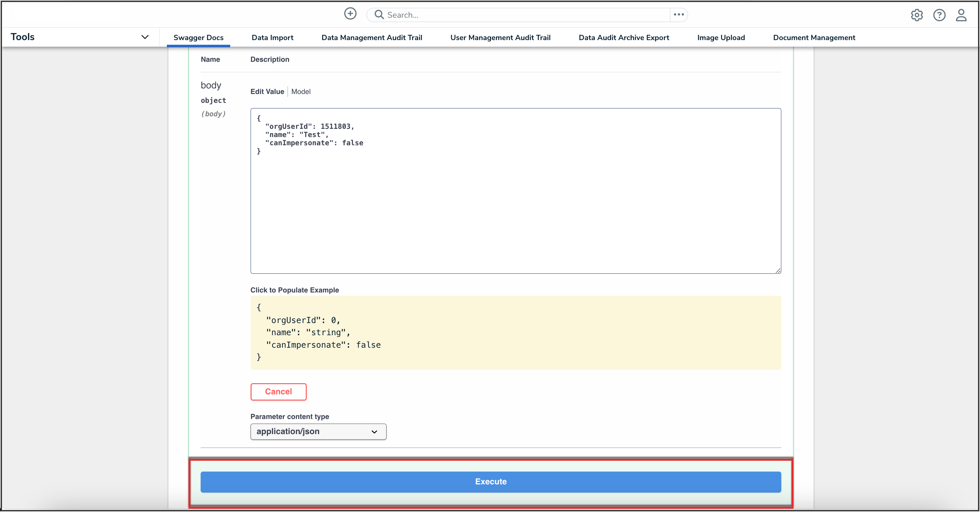This screenshot has height=512, width=980.
Task: Click the red Cancel button
Action: pyautogui.click(x=278, y=391)
